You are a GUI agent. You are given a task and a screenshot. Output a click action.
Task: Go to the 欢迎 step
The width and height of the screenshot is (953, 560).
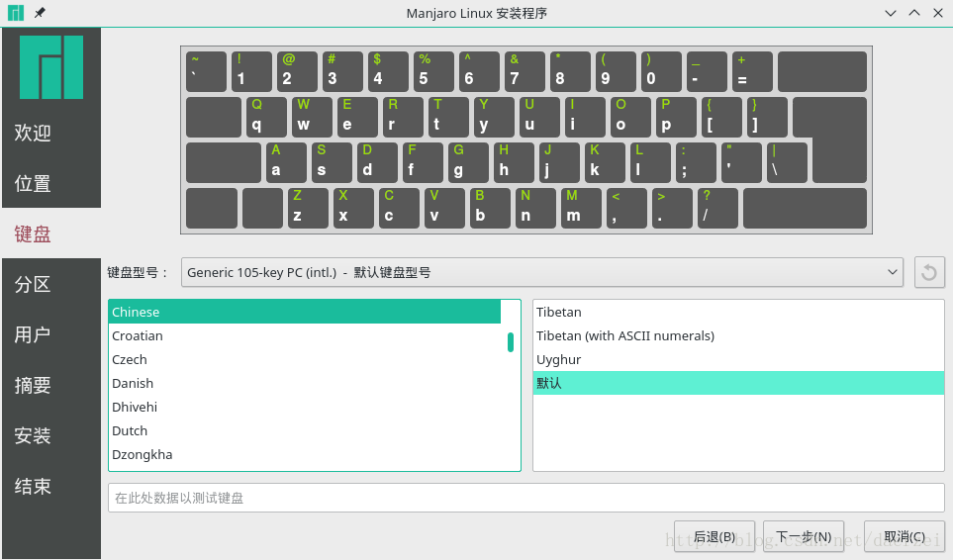[33, 133]
